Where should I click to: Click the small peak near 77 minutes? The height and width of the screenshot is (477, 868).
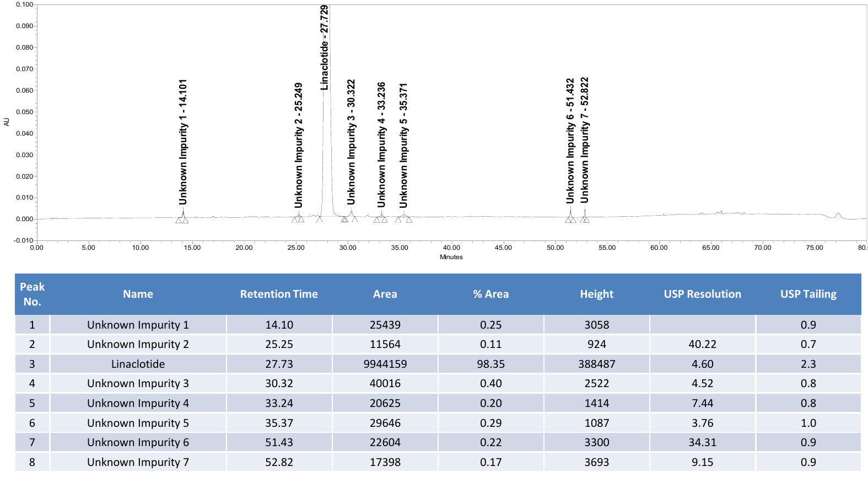[x=838, y=215]
